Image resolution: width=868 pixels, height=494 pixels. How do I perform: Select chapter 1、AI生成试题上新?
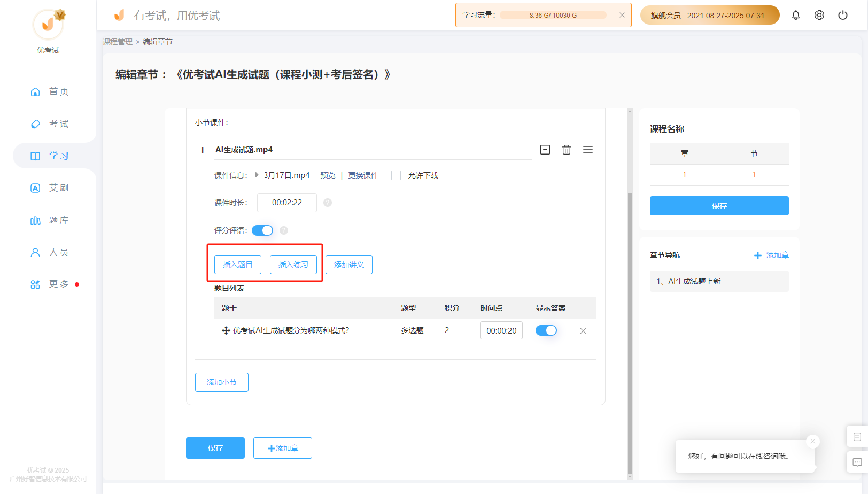click(719, 281)
